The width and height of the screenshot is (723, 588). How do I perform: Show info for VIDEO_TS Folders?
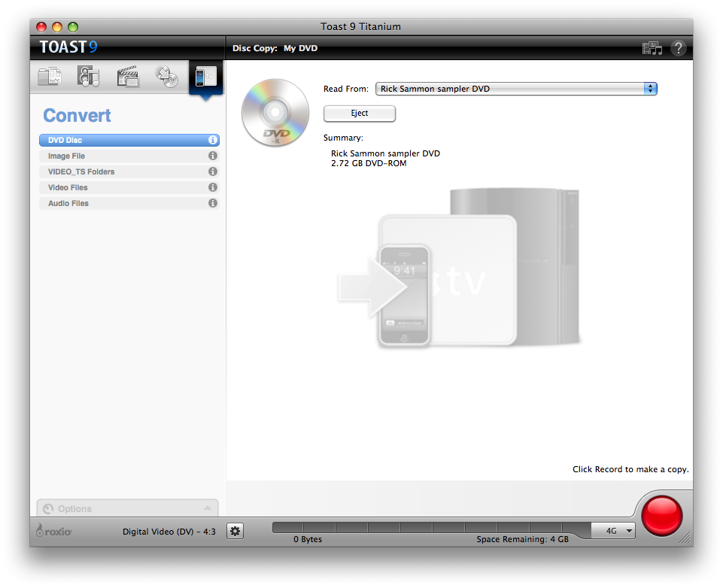point(213,171)
